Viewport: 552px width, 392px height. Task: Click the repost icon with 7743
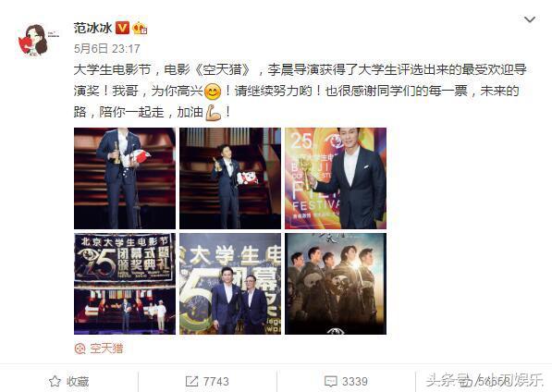[207, 382]
